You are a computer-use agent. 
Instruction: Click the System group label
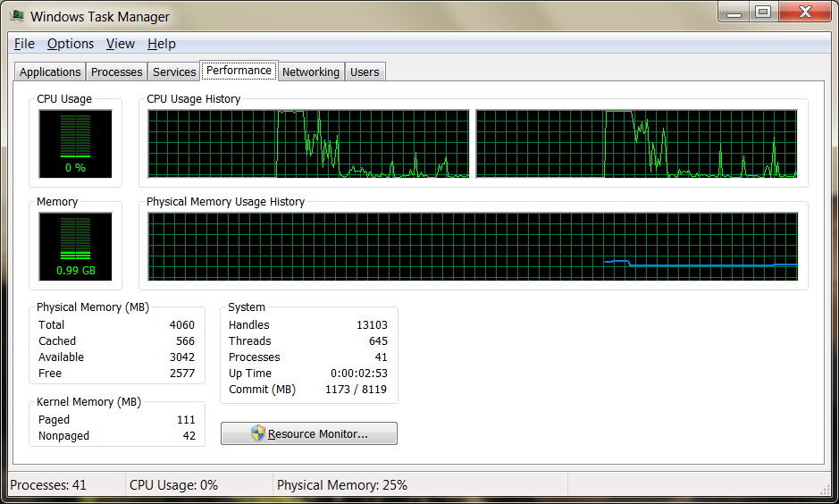(x=246, y=307)
